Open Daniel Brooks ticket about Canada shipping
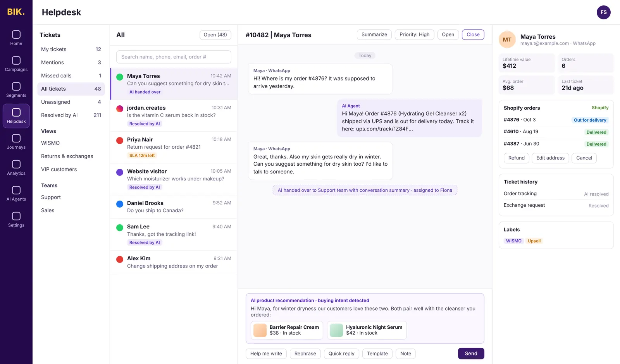620x364 pixels. pyautogui.click(x=174, y=207)
